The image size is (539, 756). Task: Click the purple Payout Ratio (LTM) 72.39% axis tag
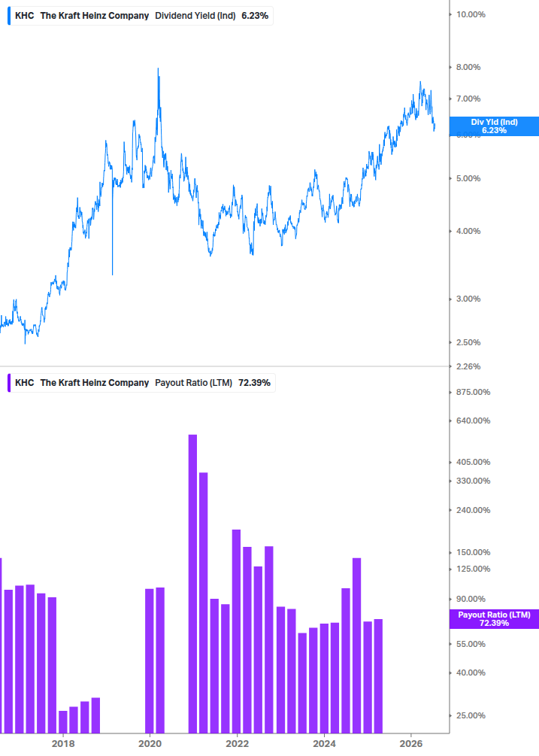[x=494, y=619]
